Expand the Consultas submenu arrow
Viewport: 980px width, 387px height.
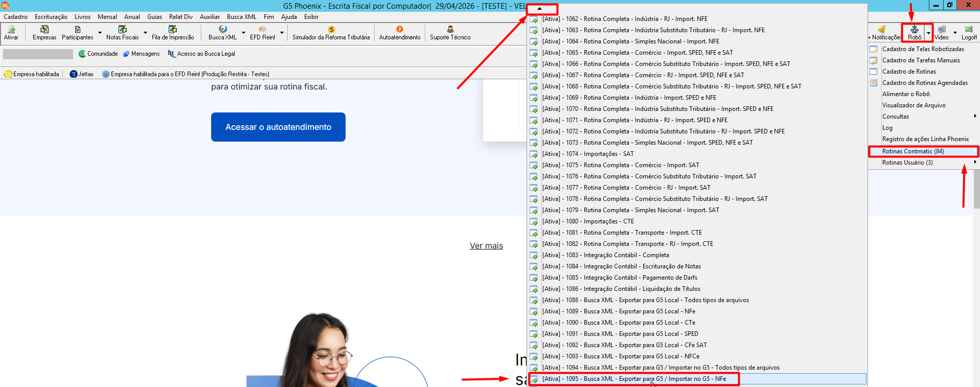(x=975, y=116)
